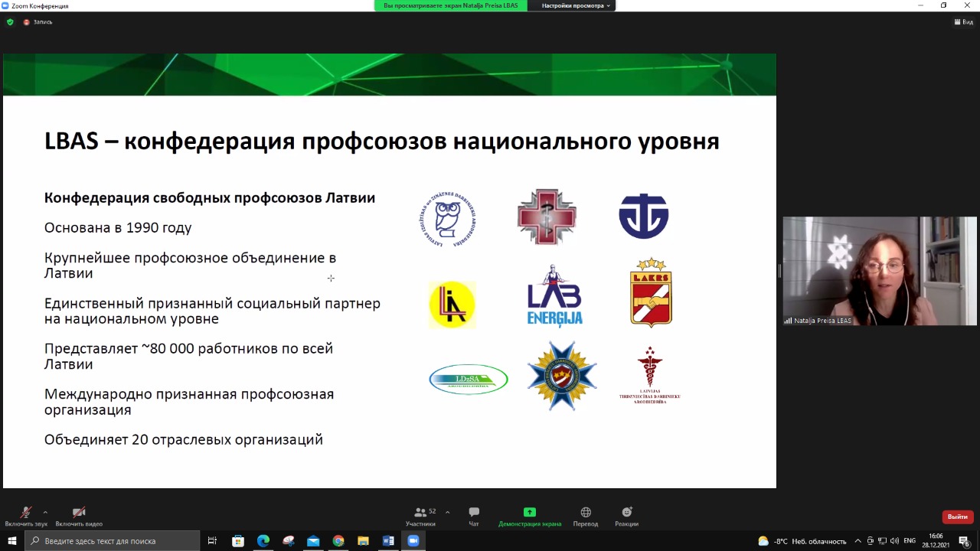980x551 pixels.
Task: Open the Snipping tool taskbar icon
Action: click(x=289, y=541)
